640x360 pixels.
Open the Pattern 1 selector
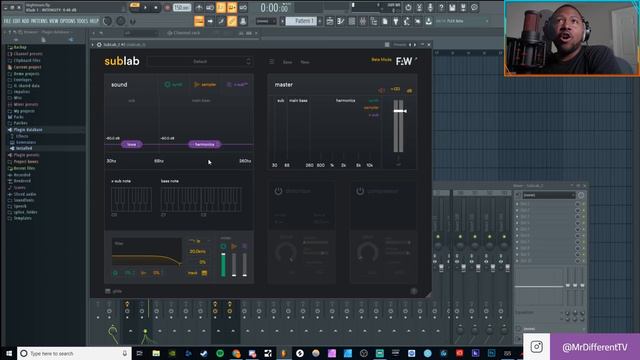click(x=301, y=21)
